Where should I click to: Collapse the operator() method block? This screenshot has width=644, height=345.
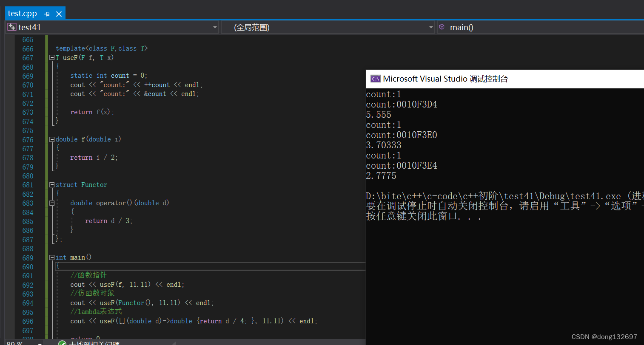pyautogui.click(x=52, y=203)
